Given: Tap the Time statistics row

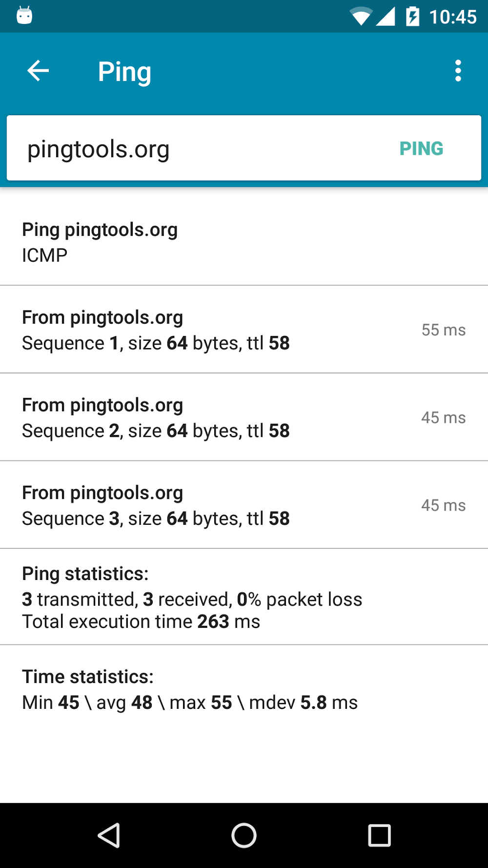Looking at the screenshot, I should (x=244, y=689).
